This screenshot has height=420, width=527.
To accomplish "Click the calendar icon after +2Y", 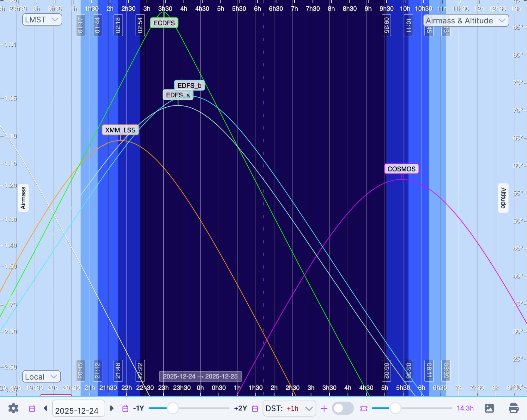I will click(255, 409).
